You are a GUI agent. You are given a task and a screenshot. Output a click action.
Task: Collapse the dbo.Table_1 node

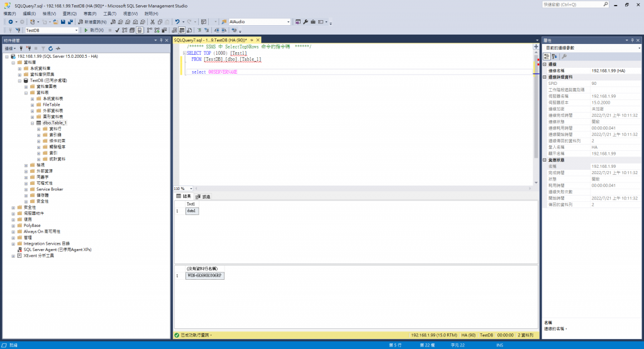pos(33,123)
